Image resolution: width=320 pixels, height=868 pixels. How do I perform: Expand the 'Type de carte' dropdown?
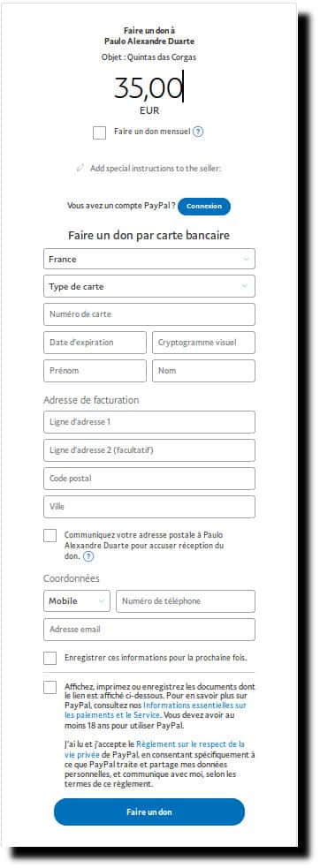pos(149,286)
